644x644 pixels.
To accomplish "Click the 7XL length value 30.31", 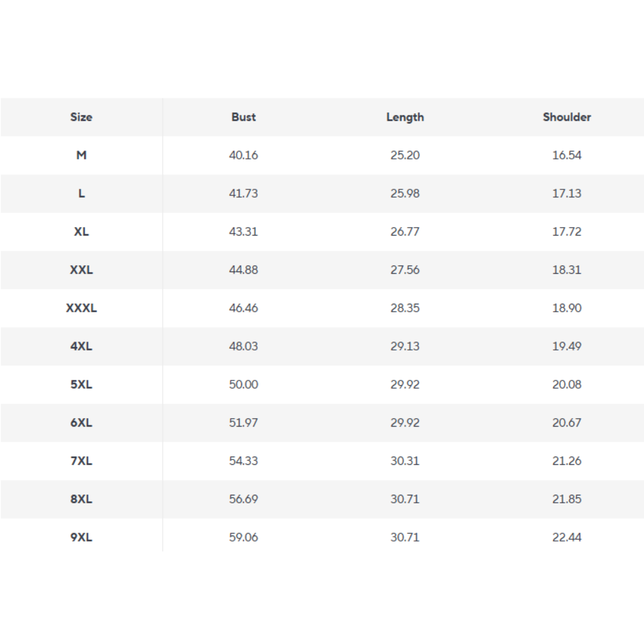I will click(405, 461).
